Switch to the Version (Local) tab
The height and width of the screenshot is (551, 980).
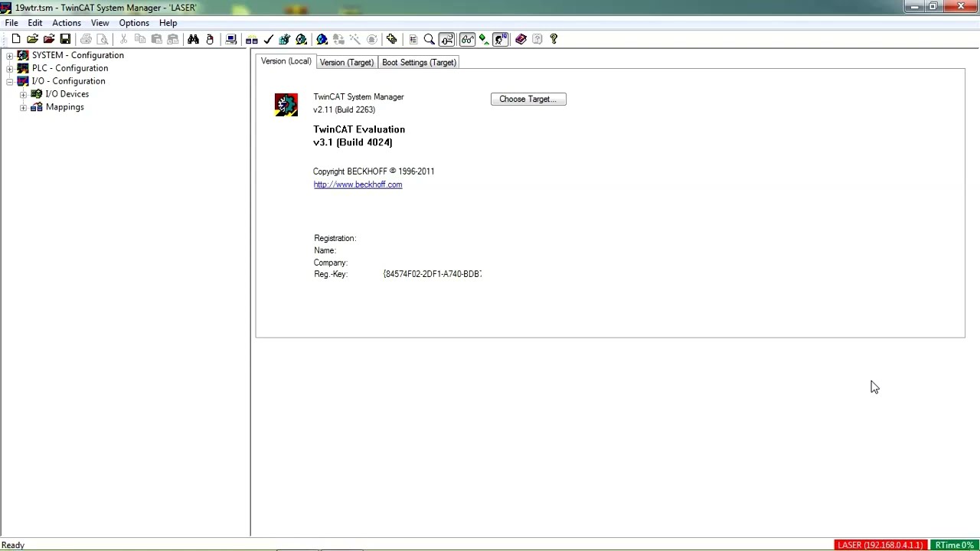tap(286, 61)
